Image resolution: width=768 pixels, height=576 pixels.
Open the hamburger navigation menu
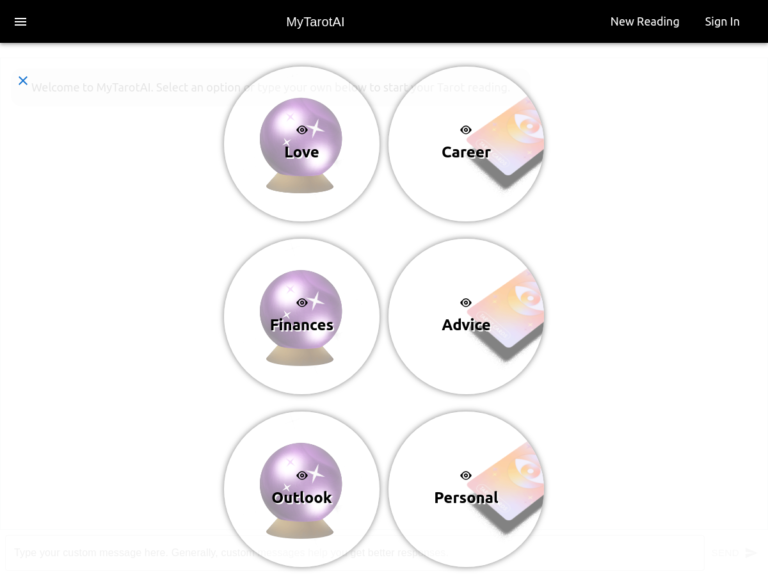[20, 22]
